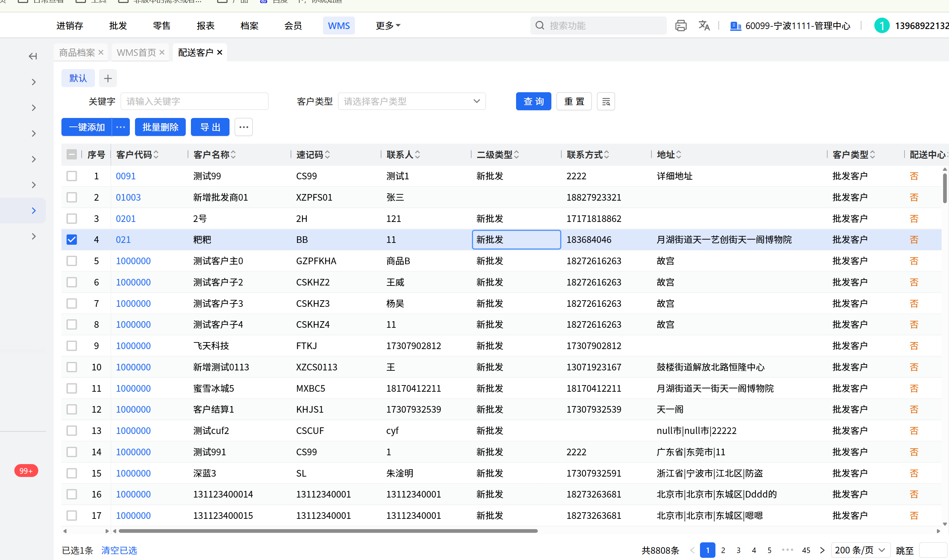Toggle the select-all header checkbox
Image resolution: width=949 pixels, height=560 pixels.
pos(72,154)
